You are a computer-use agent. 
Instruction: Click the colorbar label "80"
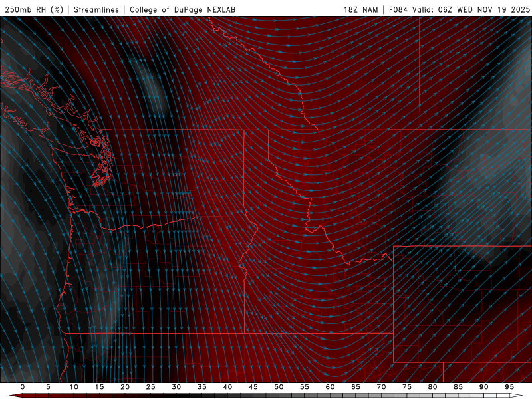click(x=433, y=387)
